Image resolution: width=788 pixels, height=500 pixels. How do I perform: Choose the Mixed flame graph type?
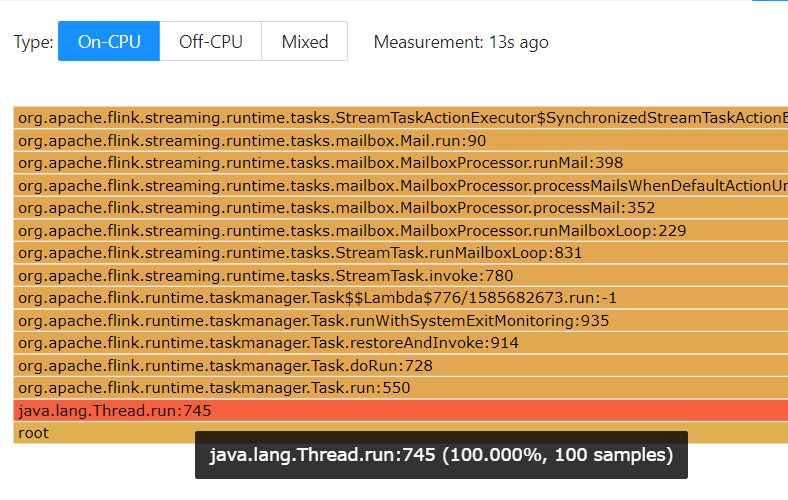coord(305,42)
